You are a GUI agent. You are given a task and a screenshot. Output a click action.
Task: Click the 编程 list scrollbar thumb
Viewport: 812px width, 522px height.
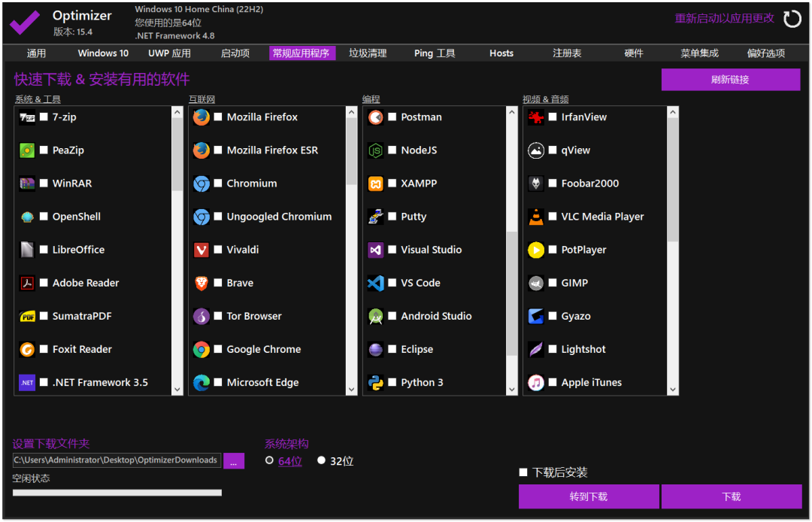point(512,293)
